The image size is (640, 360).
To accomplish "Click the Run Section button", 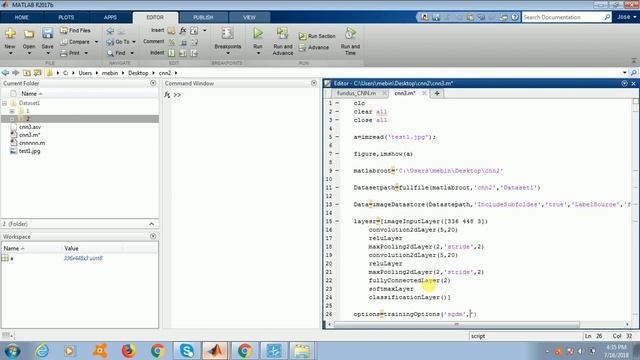I will click(317, 36).
